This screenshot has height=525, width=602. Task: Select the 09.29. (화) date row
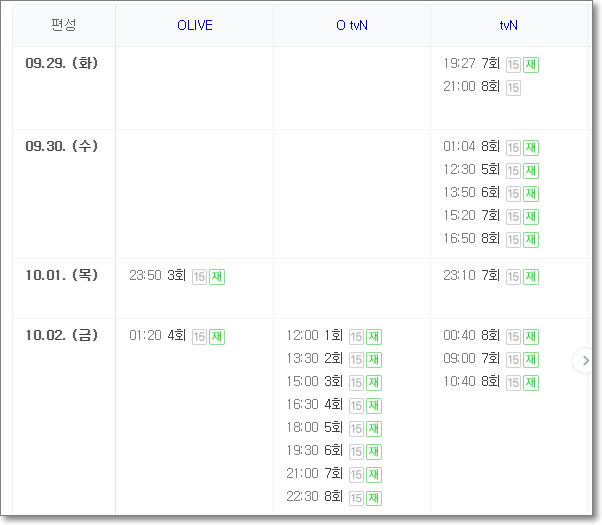coord(61,63)
